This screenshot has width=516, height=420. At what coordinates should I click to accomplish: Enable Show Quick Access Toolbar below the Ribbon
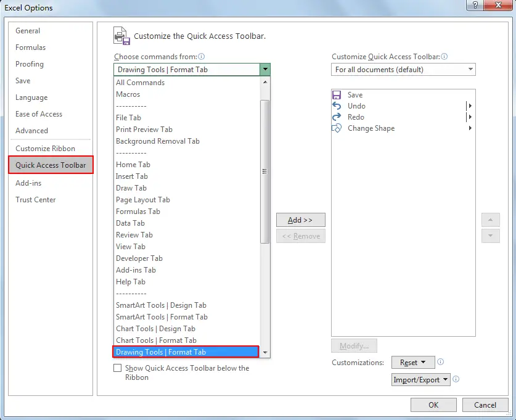[x=118, y=368]
